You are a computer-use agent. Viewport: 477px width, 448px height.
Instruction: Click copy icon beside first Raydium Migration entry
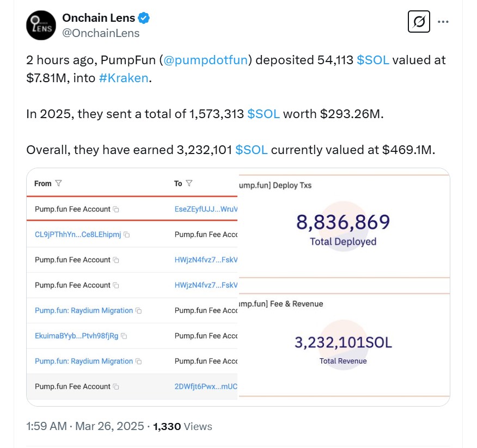pos(138,311)
